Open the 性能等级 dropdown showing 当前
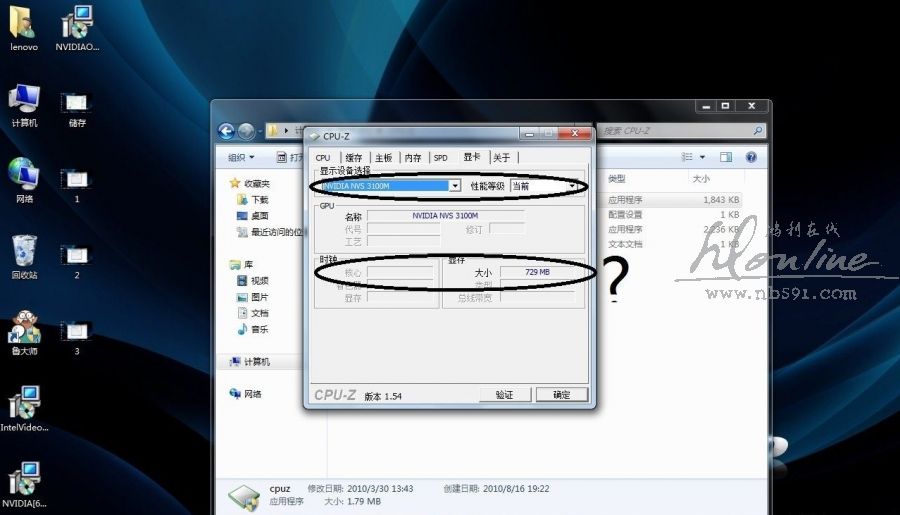Image resolution: width=900 pixels, height=515 pixels. click(x=572, y=186)
